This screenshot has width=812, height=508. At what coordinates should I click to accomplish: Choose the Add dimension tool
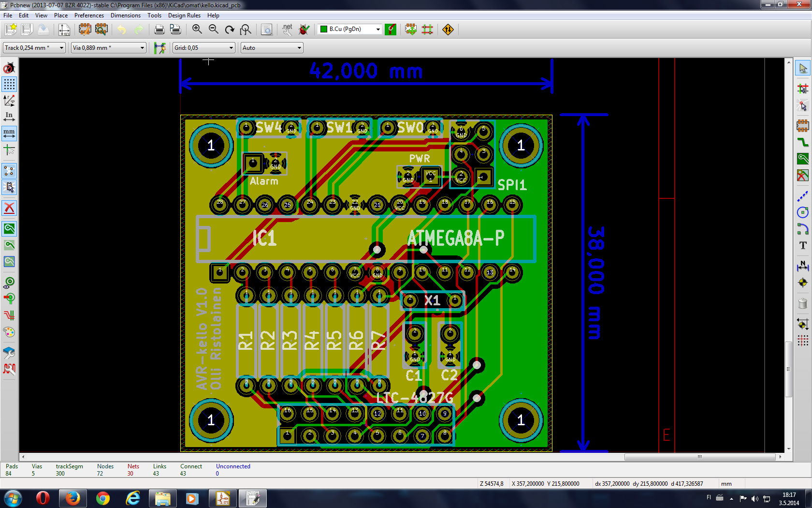(803, 265)
